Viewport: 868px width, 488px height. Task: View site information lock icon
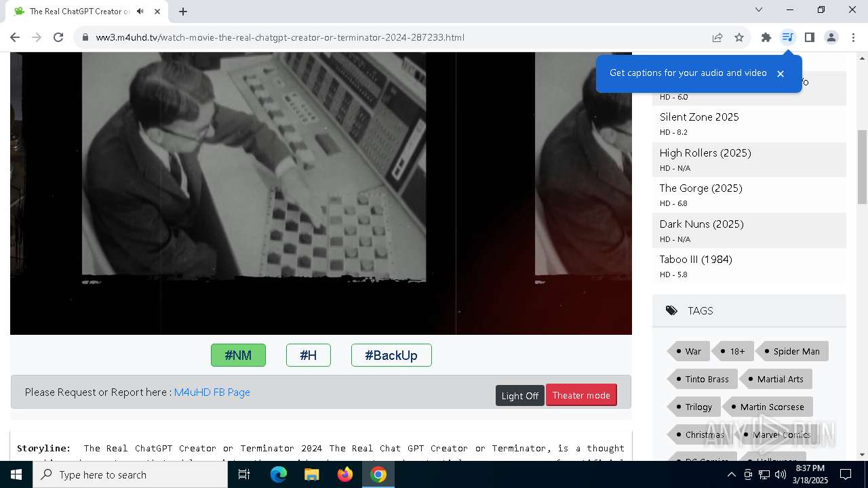coord(85,37)
